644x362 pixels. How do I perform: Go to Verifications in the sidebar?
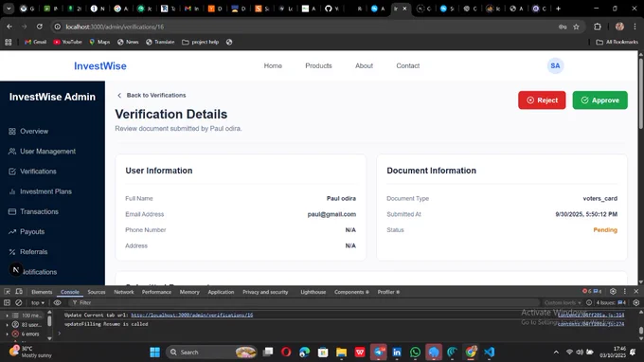[x=33, y=172]
